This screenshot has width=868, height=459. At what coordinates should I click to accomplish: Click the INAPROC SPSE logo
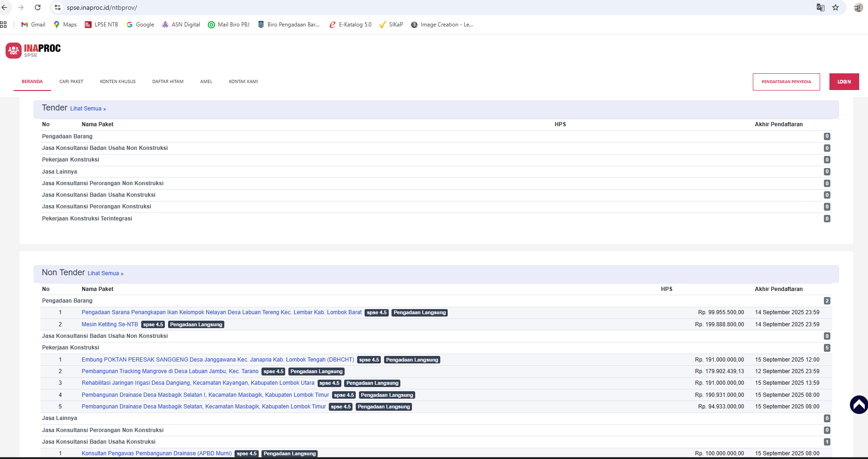coord(33,50)
